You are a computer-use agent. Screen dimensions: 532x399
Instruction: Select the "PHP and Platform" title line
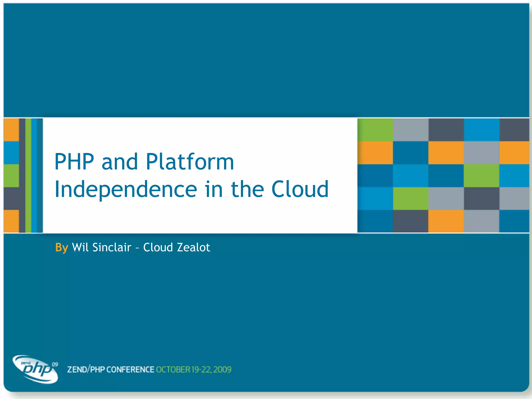pyautogui.click(x=144, y=162)
